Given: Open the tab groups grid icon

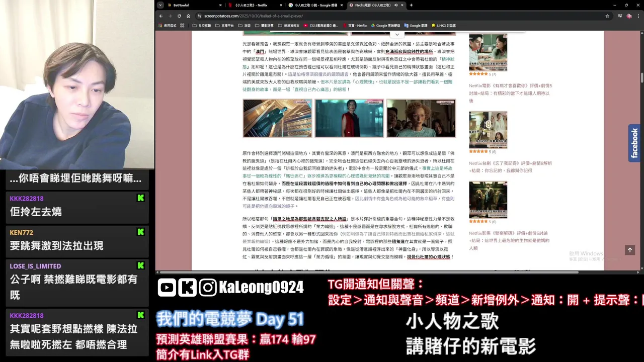Looking at the screenshot, I should click(182, 25).
